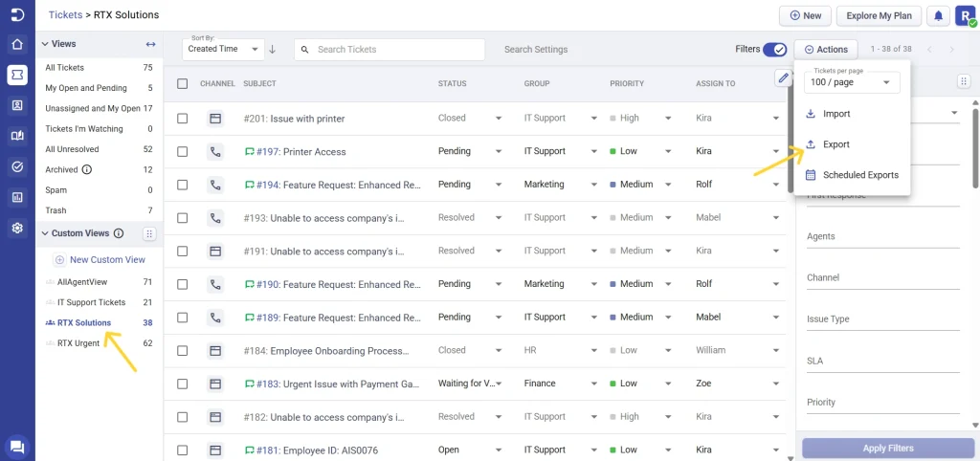Screen dimensions: 980x461
Task: Click the reorder grid icon in filters panel
Action: coord(964,80)
